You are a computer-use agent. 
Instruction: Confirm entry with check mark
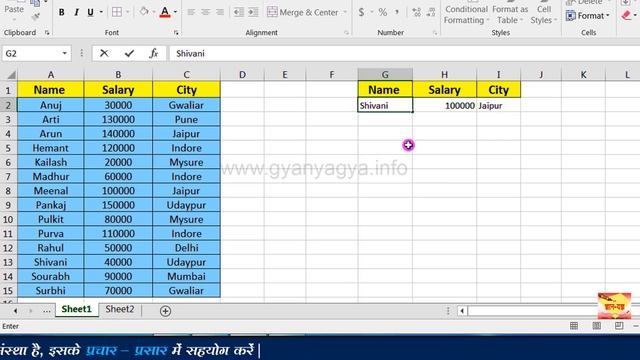click(129, 53)
